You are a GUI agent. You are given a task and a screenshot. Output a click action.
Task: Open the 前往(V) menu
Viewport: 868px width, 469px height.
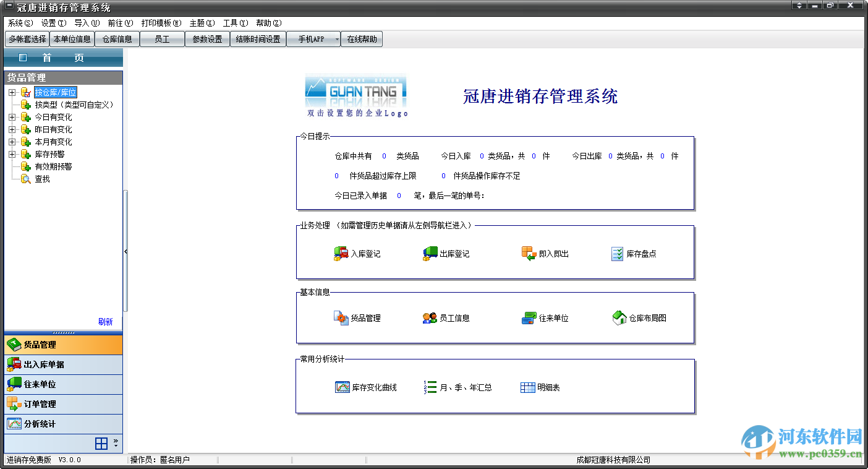tap(120, 23)
